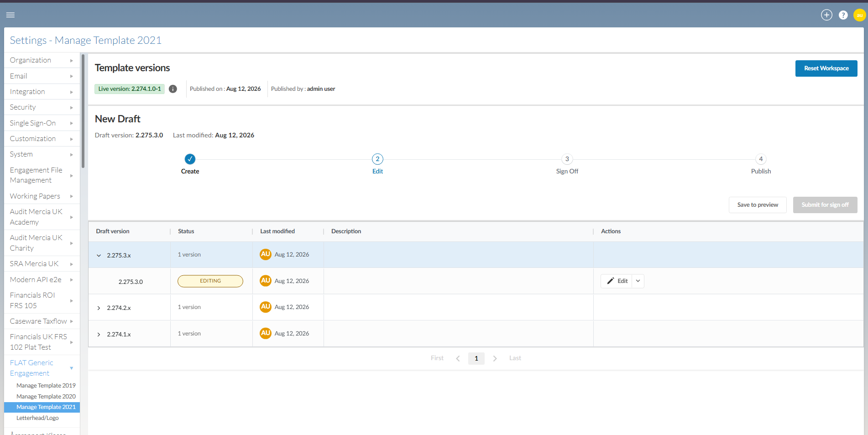Open the Edit button dropdown arrow
The height and width of the screenshot is (435, 868).
(x=638, y=281)
